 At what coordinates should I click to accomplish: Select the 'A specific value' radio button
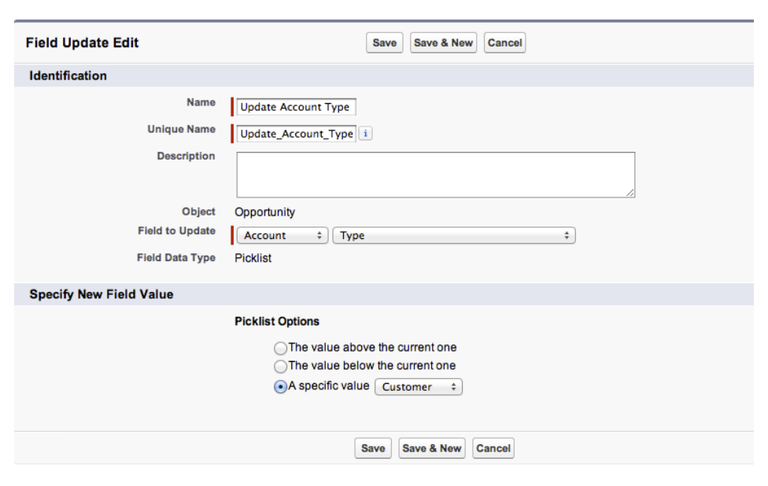coord(280,387)
